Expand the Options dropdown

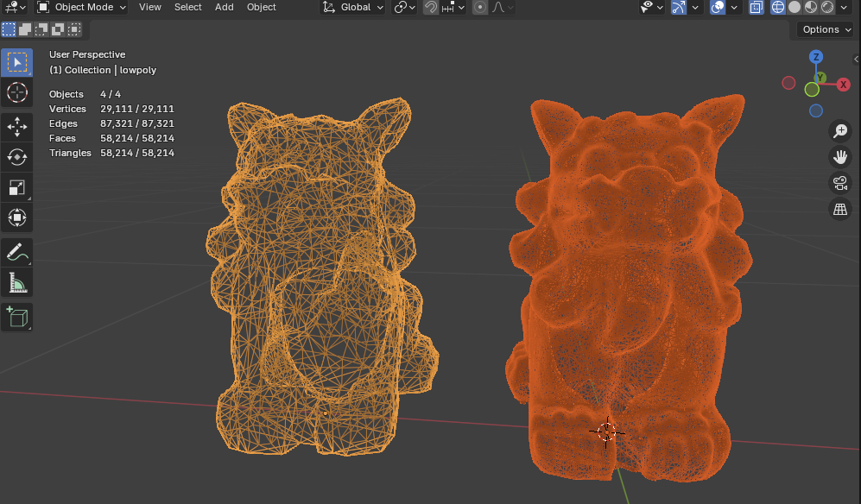click(826, 29)
